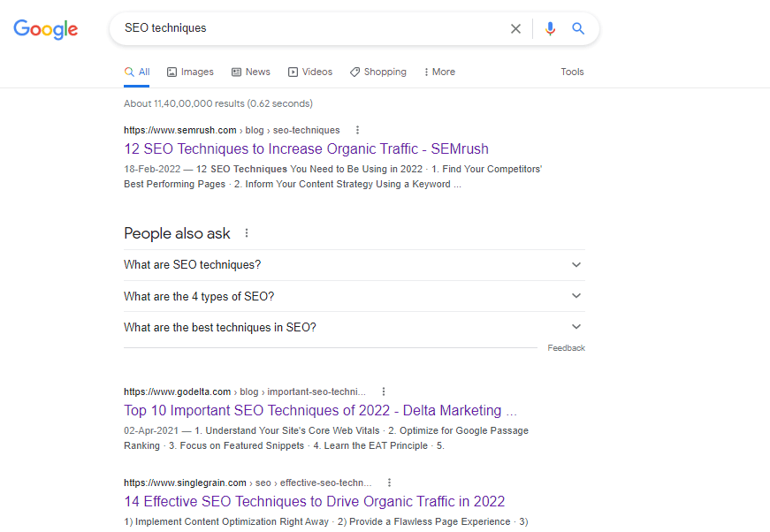Expand 'What are SEO techniques?' question
The height and width of the screenshot is (532, 770).
click(x=355, y=265)
